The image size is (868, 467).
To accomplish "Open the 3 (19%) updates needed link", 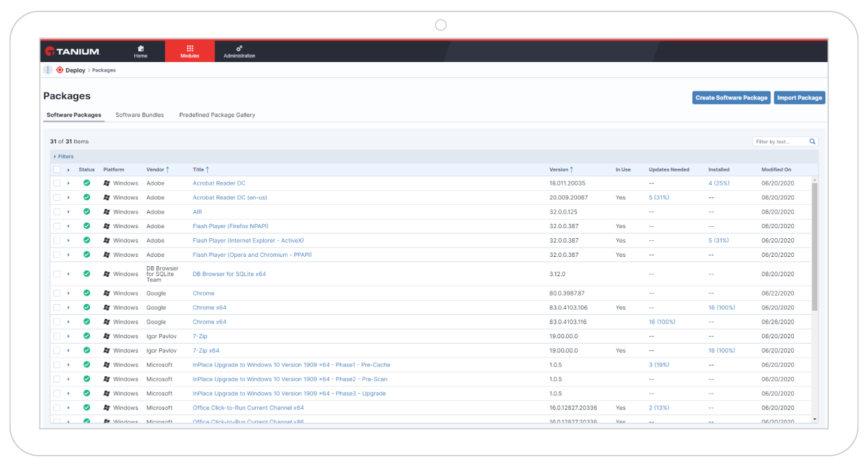I will tap(659, 365).
